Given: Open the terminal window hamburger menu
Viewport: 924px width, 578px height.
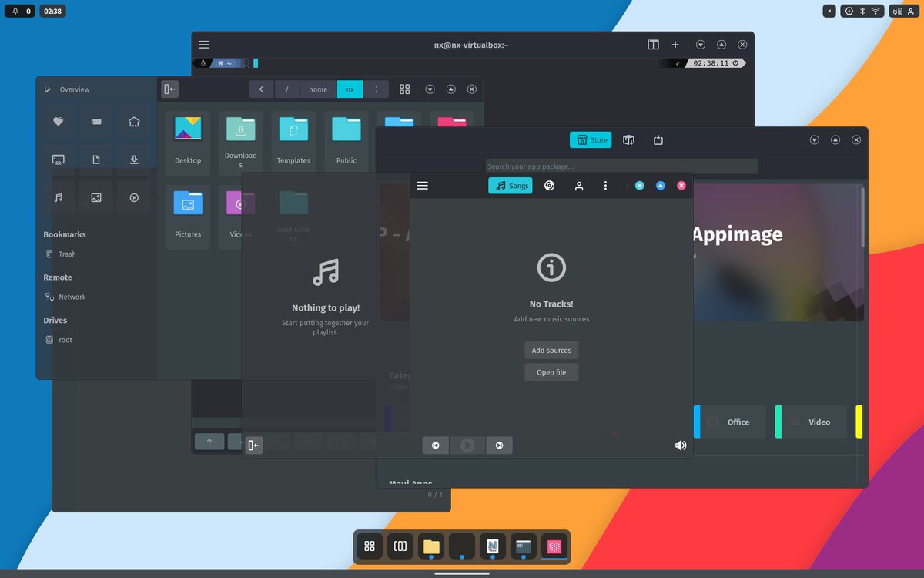Looking at the screenshot, I should click(204, 45).
